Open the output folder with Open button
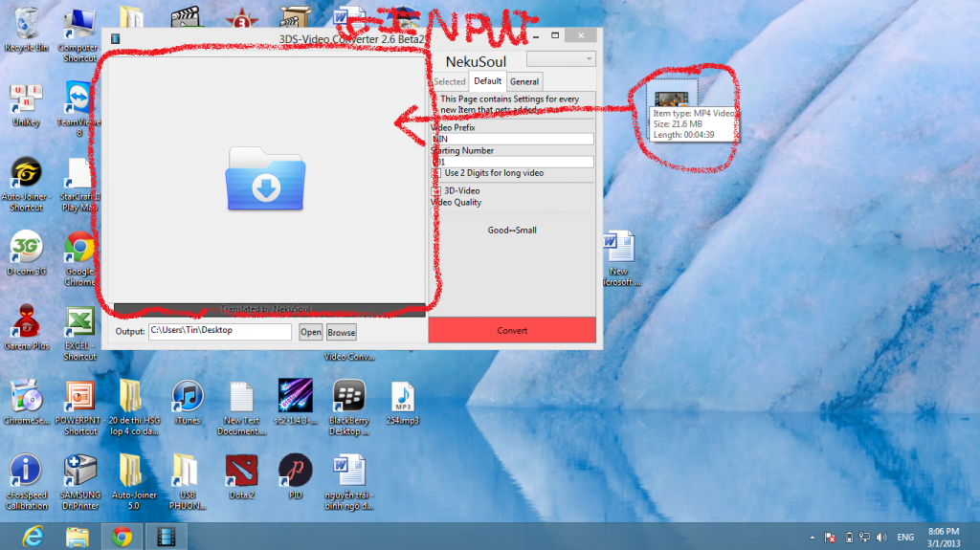Screen dimensions: 980x550 point(311,332)
